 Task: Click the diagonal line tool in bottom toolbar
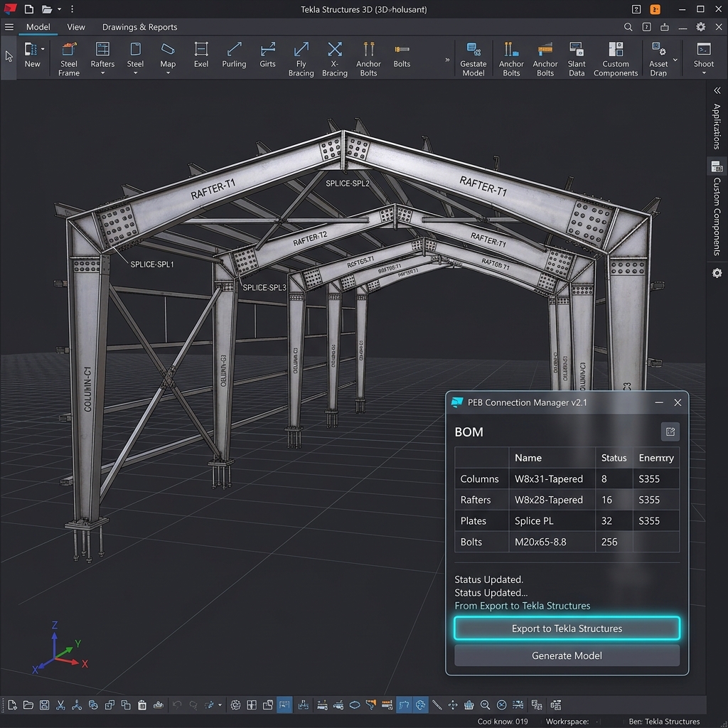click(437, 705)
